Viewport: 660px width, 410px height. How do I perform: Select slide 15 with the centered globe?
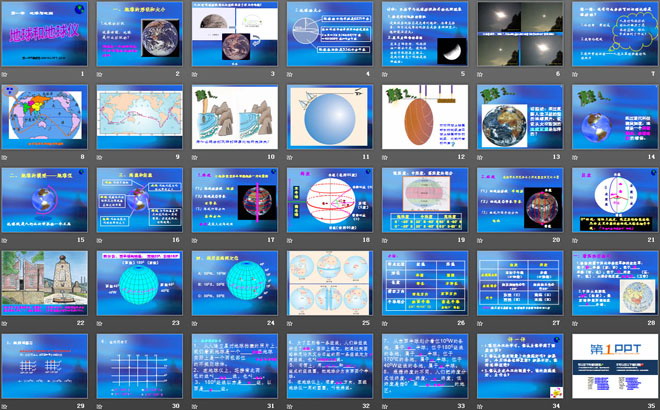tap(45, 200)
